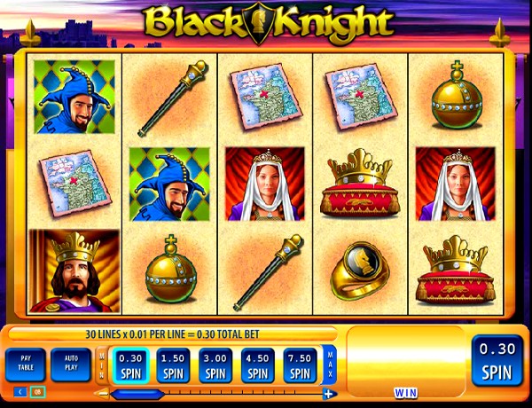Click the King symbol on reel one
The height and width of the screenshot is (408, 532).
pyautogui.click(x=75, y=271)
